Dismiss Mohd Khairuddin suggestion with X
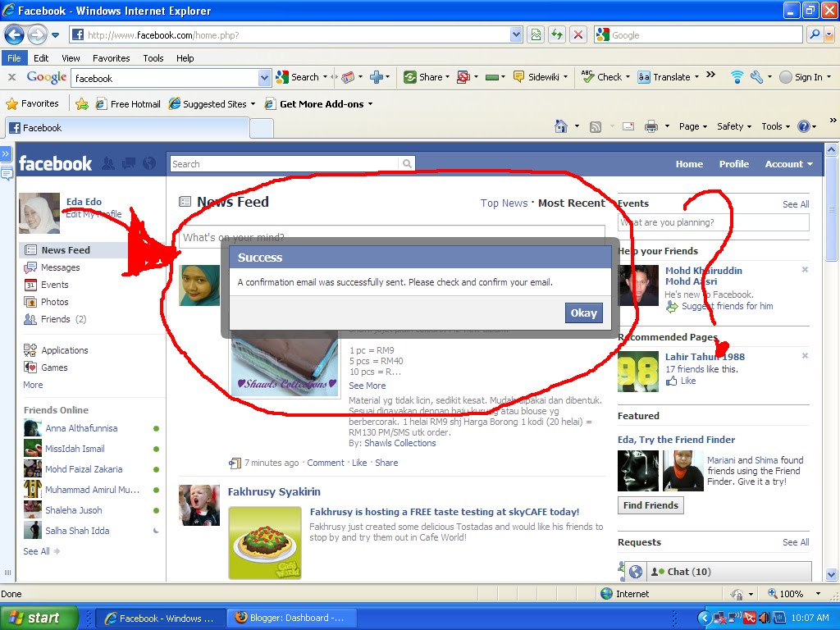 tap(805, 269)
